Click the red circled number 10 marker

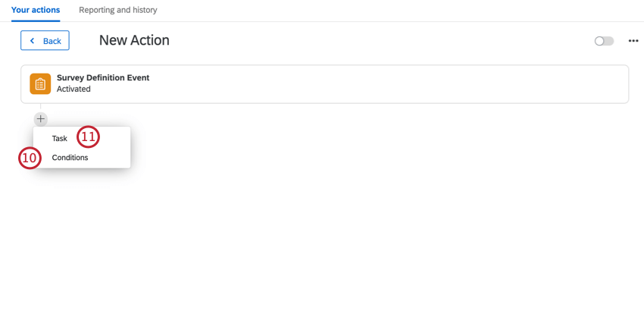click(x=30, y=158)
